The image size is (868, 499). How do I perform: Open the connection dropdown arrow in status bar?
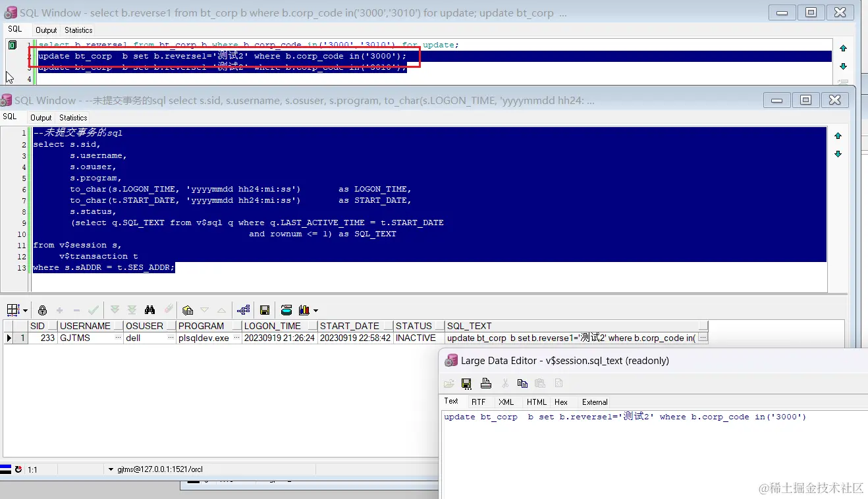[x=111, y=469]
